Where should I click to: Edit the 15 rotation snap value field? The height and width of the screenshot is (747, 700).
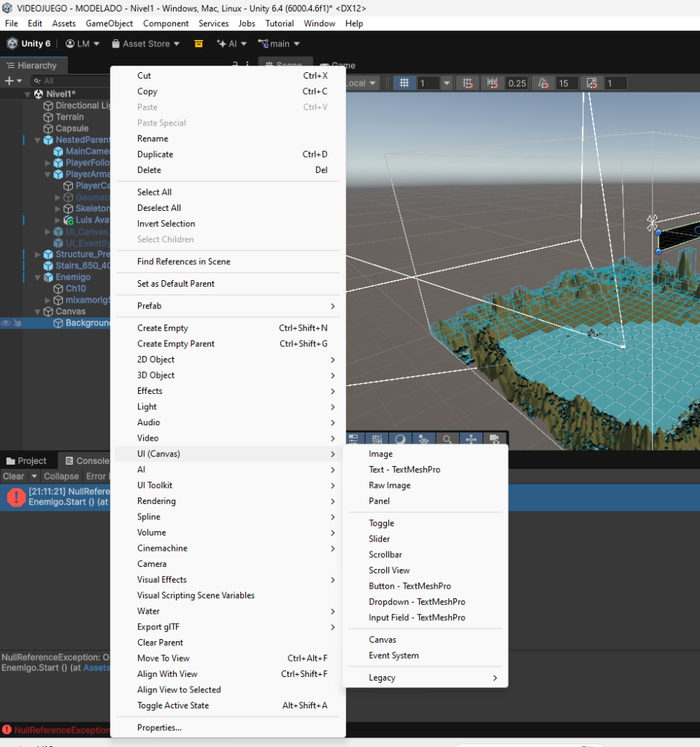566,83
